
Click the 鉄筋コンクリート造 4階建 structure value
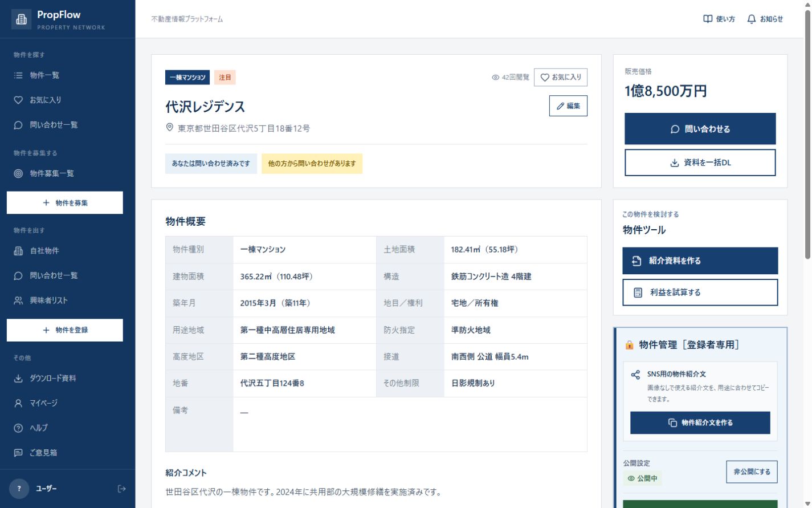491,277
